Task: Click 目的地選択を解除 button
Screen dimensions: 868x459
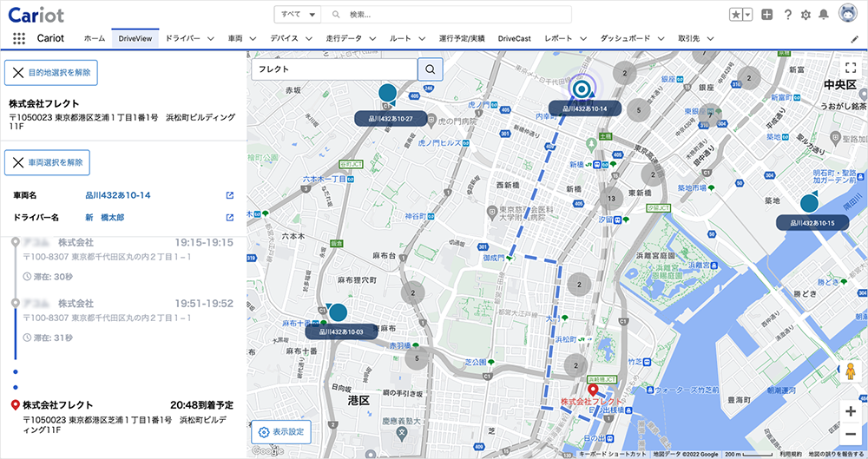Action: [51, 73]
